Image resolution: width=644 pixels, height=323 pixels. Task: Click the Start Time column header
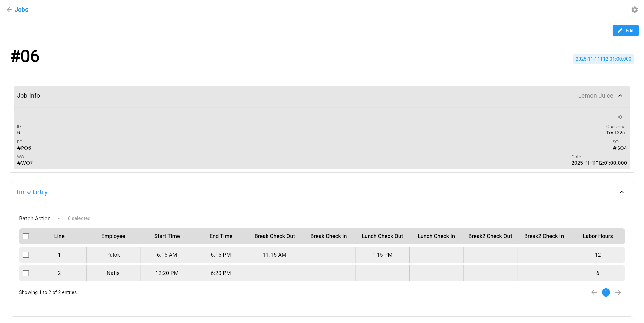coord(167,236)
